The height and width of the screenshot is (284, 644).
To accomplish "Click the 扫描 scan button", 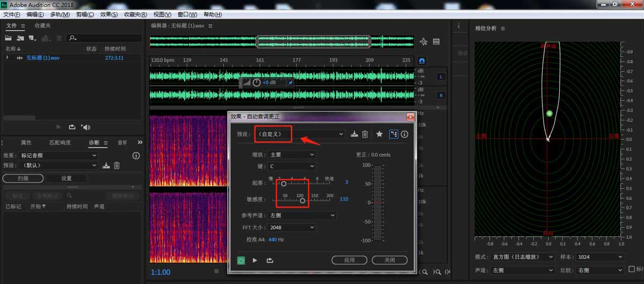I will coord(23,178).
